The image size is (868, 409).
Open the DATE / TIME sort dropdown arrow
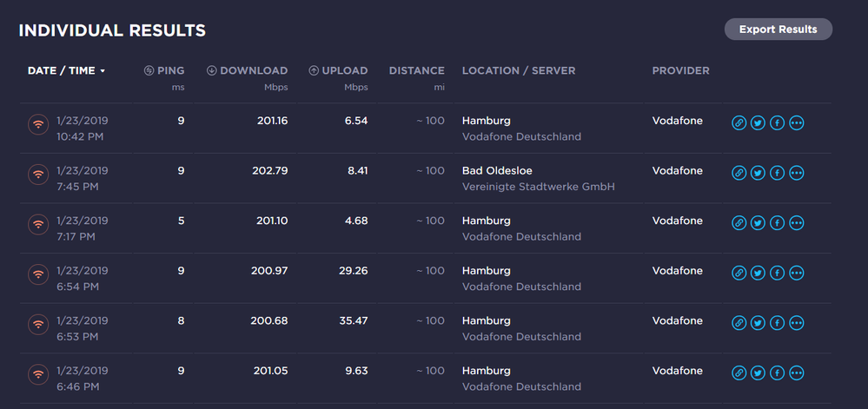click(x=103, y=71)
